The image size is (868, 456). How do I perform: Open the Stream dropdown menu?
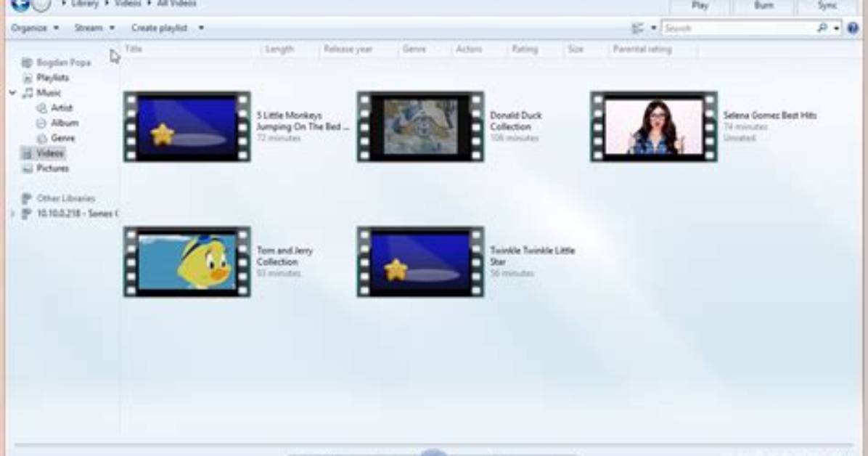pos(94,28)
